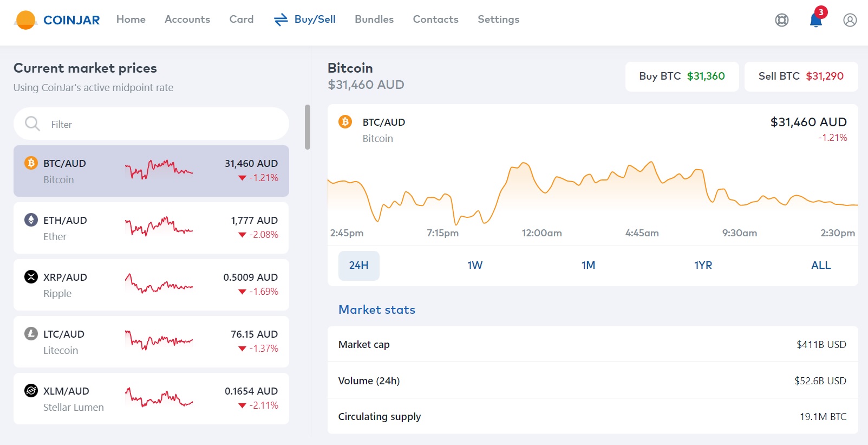Click the ETH/AUD sparkline mini chart

point(159,226)
